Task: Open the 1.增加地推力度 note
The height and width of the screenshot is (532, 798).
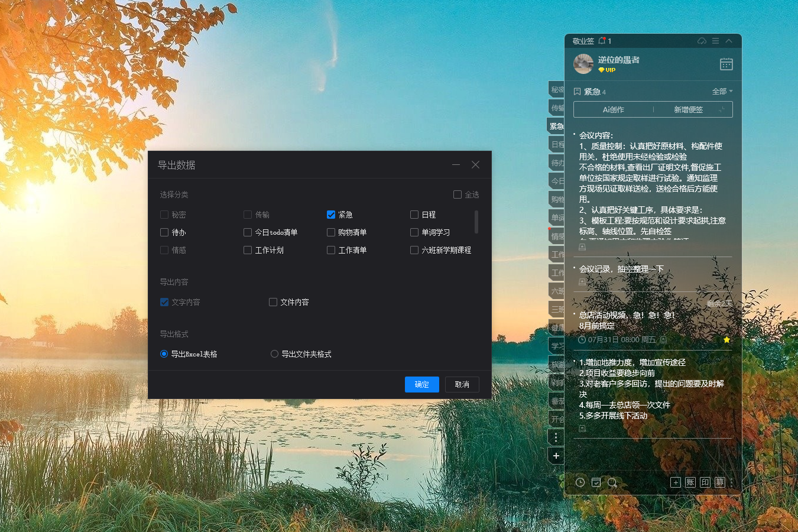Action: [x=653, y=389]
